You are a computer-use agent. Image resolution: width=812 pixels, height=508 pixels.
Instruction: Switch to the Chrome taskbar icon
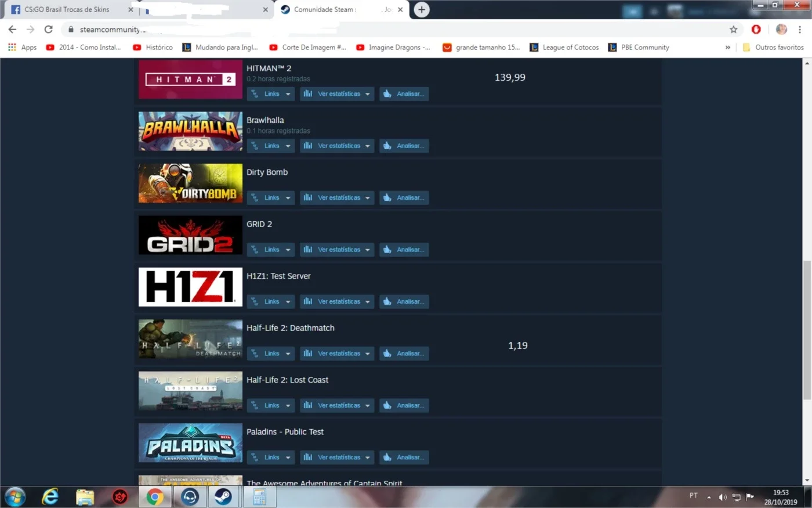pos(154,497)
